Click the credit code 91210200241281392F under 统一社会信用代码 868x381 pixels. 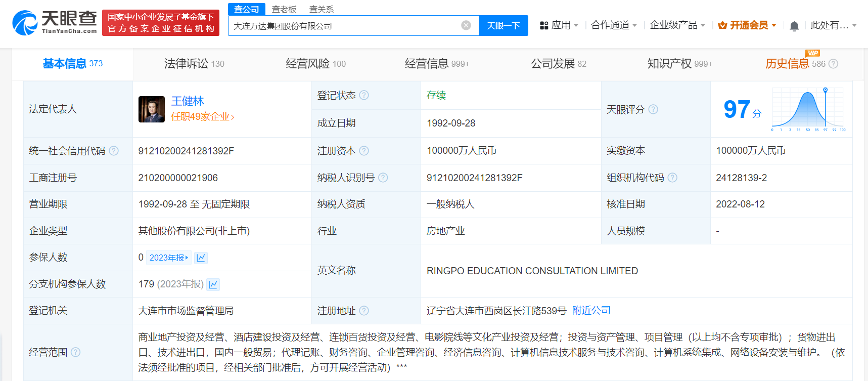[x=186, y=151]
